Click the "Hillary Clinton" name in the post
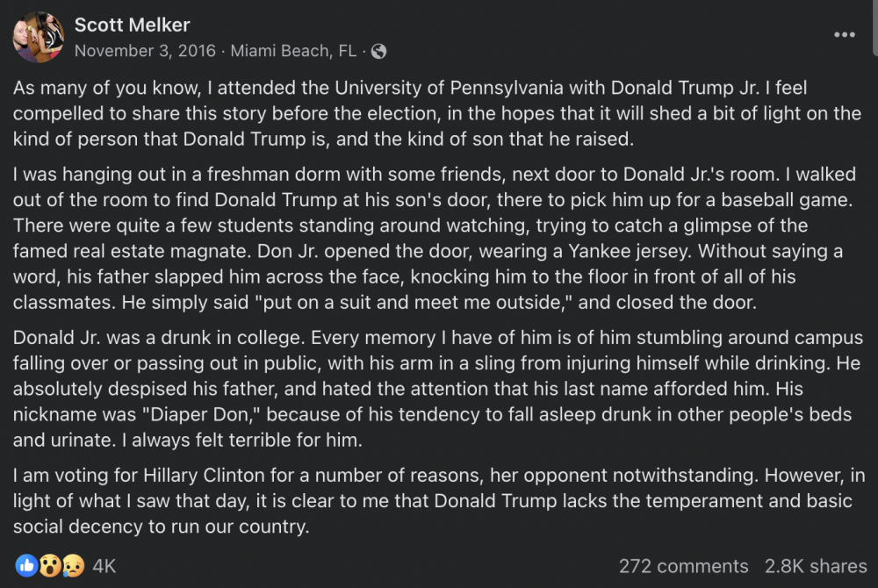 [x=196, y=477]
